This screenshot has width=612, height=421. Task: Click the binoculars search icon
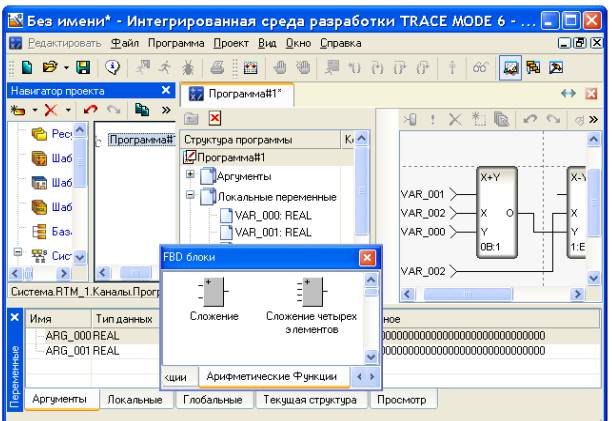click(479, 70)
